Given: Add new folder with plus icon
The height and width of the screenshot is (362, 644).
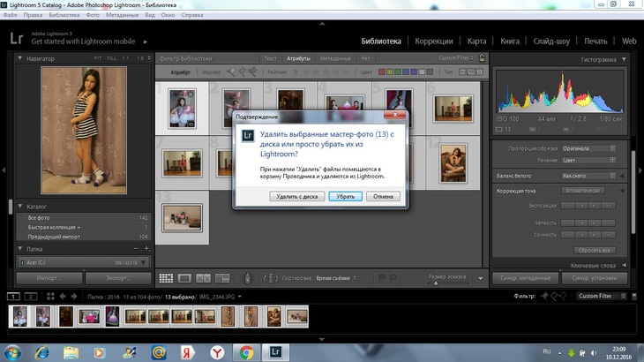Looking at the screenshot, I should pos(146,249).
